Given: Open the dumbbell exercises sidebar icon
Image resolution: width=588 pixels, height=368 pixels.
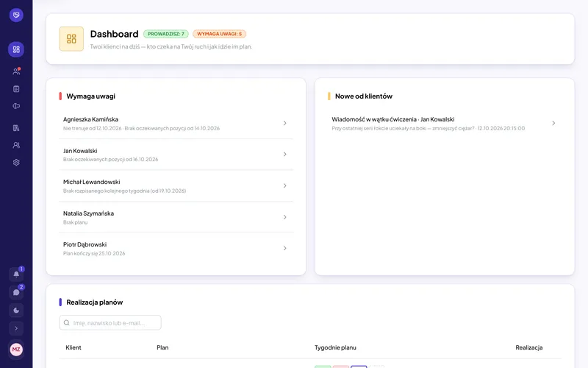Looking at the screenshot, I should tap(16, 106).
